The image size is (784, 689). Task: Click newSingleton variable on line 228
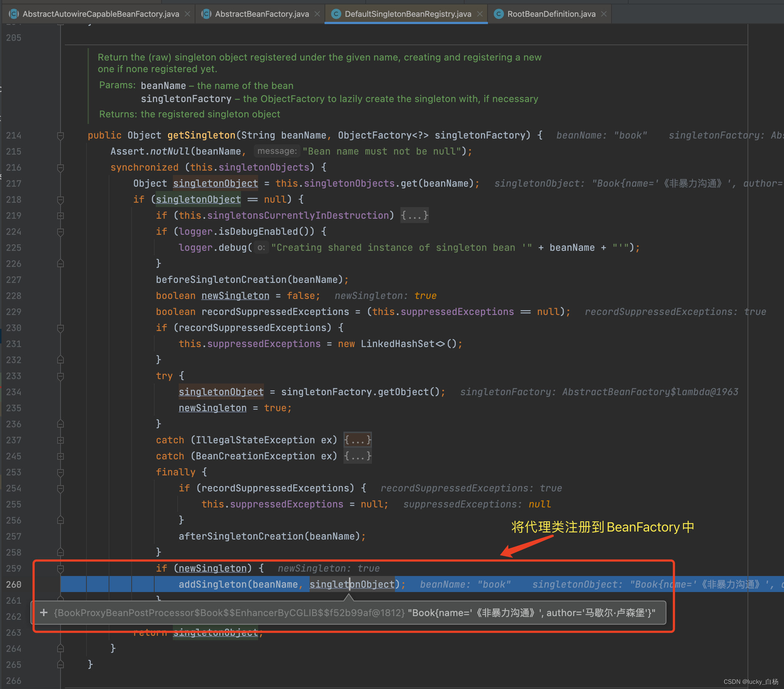pyautogui.click(x=236, y=296)
